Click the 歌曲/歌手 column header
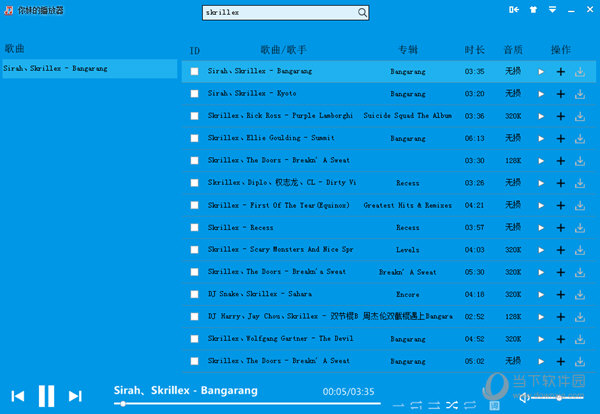 [x=283, y=50]
